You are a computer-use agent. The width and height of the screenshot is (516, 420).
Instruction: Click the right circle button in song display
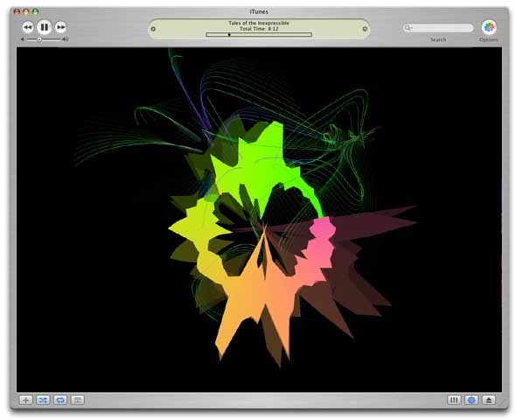pos(365,29)
